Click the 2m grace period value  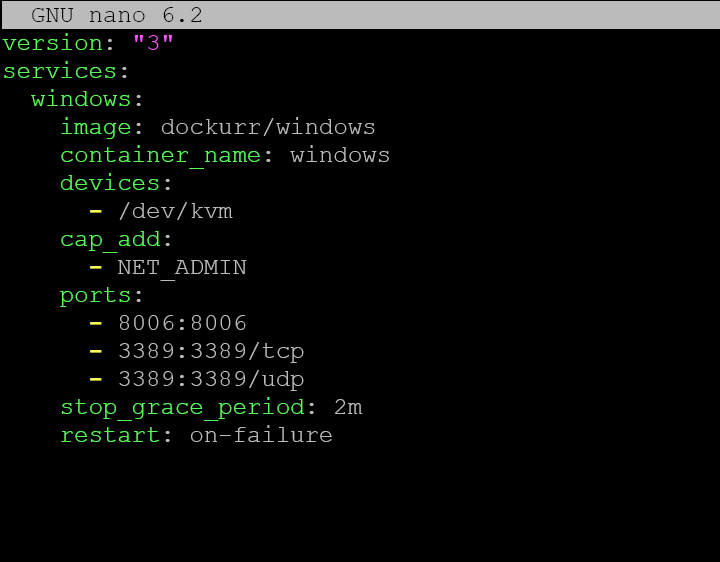click(x=348, y=407)
